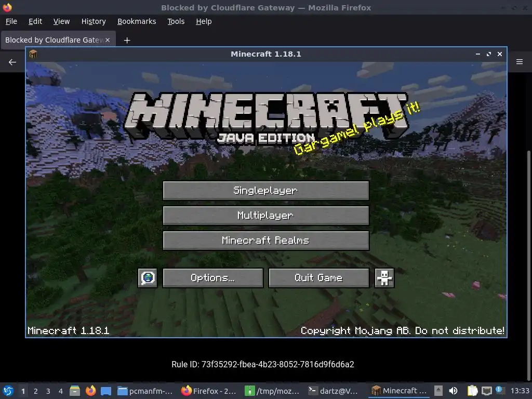This screenshot has width=532, height=399.
Task: Click Minecraft 1.18.1 version text bottom-left
Action: 68,330
